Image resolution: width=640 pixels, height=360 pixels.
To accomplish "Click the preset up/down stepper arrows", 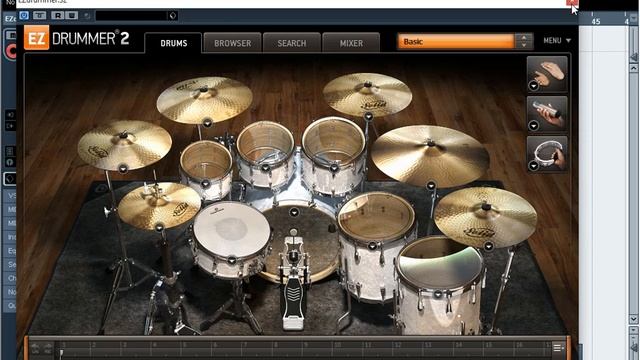I will 524,41.
